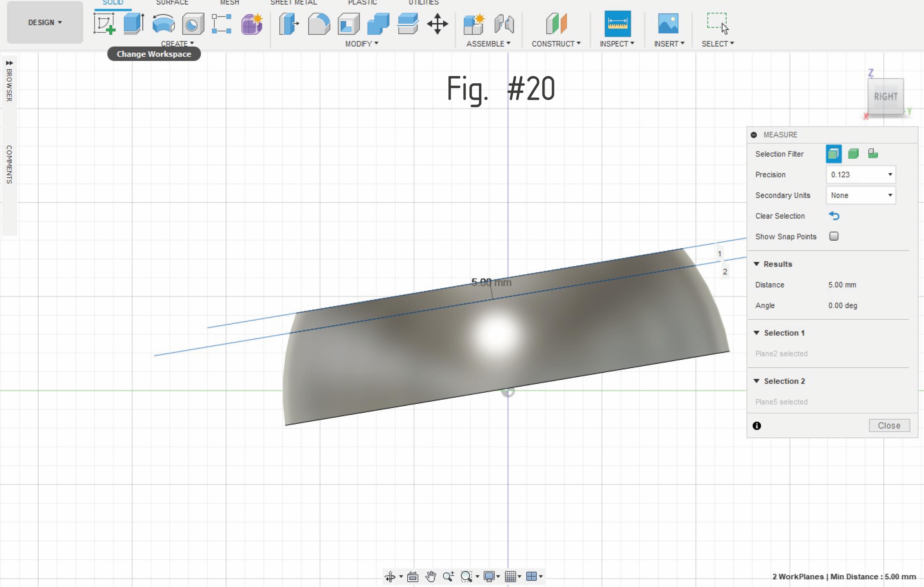The image size is (924, 587).
Task: Switch to the SURFACE tab
Action: click(172, 3)
